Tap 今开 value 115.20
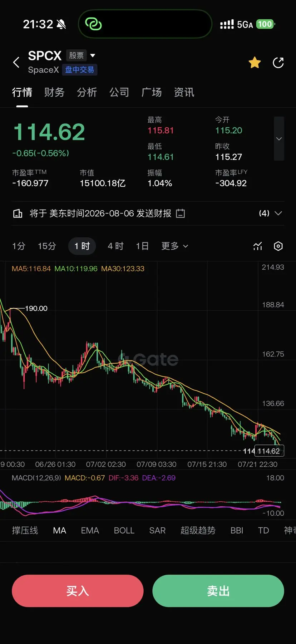 point(228,131)
